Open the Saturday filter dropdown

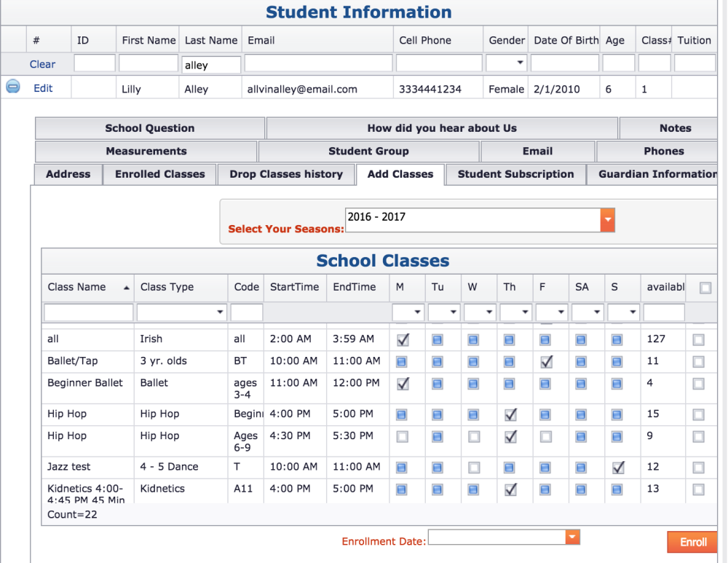click(x=597, y=312)
